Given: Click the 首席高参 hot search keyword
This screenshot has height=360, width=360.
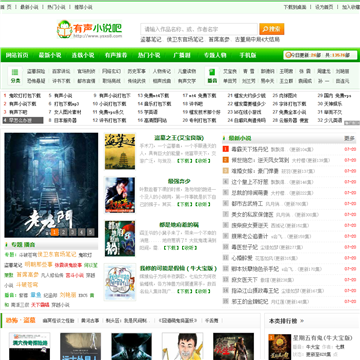Looking at the screenshot, I should pyautogui.click(x=219, y=39).
